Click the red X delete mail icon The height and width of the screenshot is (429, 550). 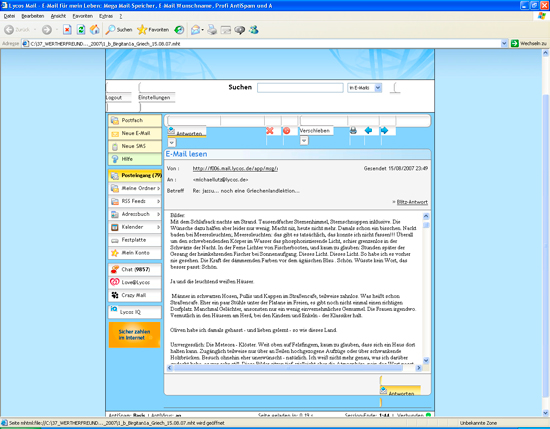(270, 131)
